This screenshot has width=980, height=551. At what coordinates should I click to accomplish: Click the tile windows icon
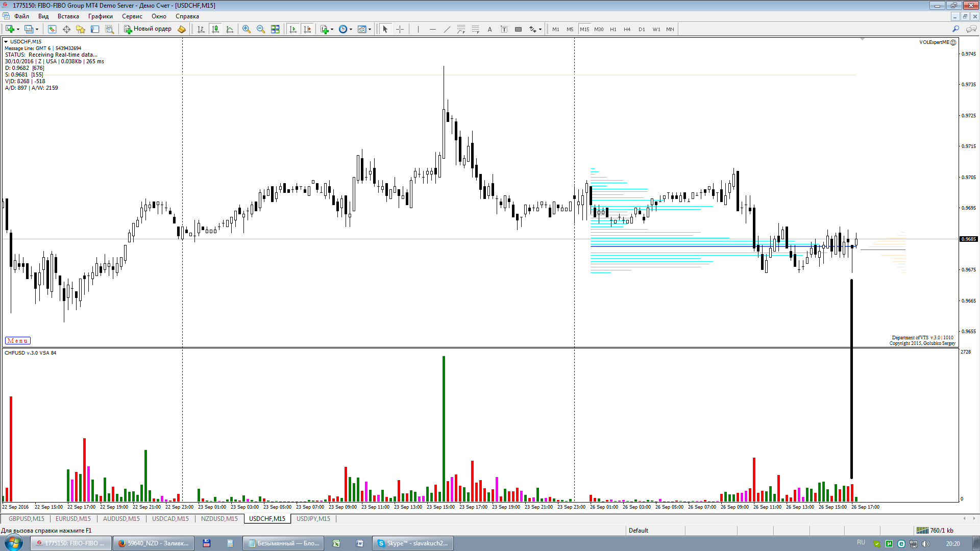pos(275,29)
